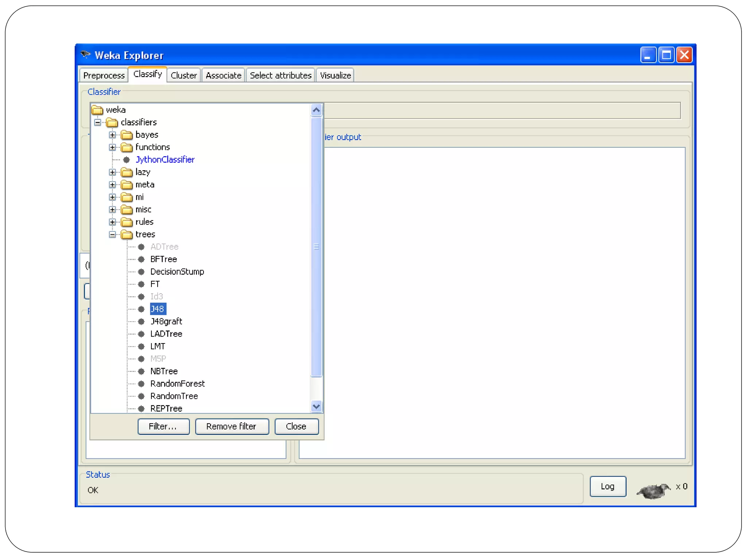Expand the meta folder node

tap(112, 185)
